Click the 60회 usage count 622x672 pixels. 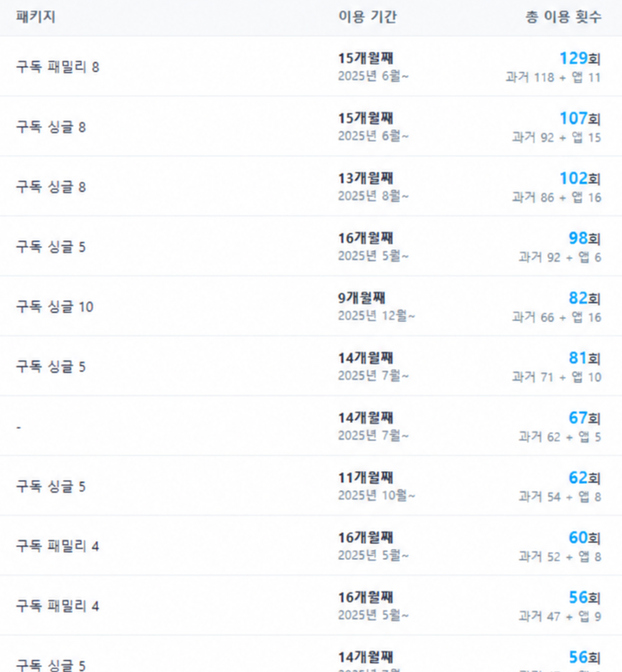(x=585, y=537)
